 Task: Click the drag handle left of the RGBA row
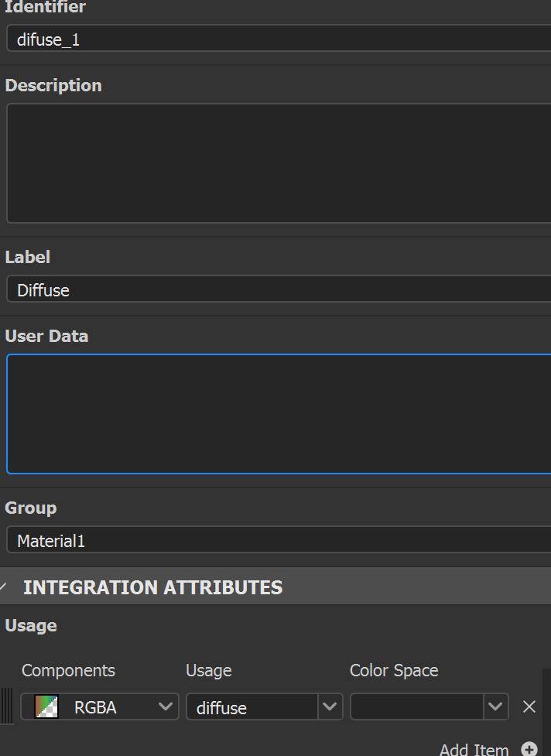coord(7,706)
